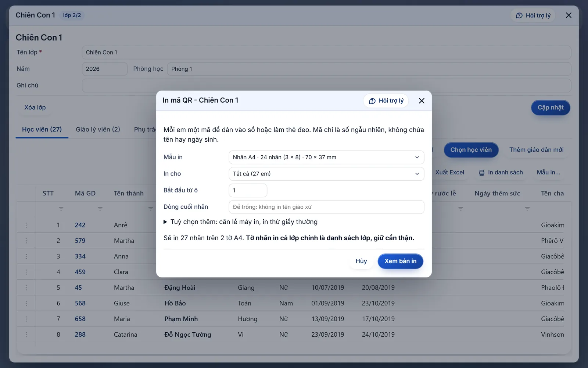588x368 pixels.
Task: Open row menu dots for student 568
Action: pyautogui.click(x=26, y=303)
